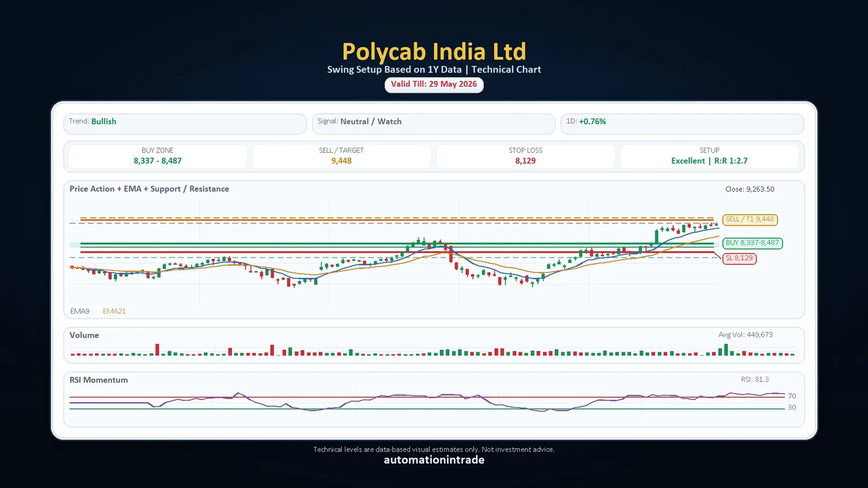Click the Close: 9,263.50 value
The image size is (868, 488).
[750, 189]
